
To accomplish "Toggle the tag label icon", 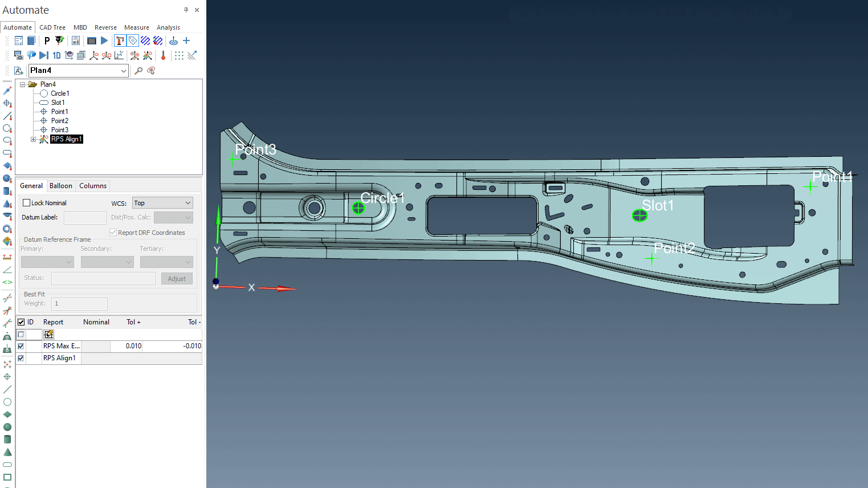I will 133,40.
